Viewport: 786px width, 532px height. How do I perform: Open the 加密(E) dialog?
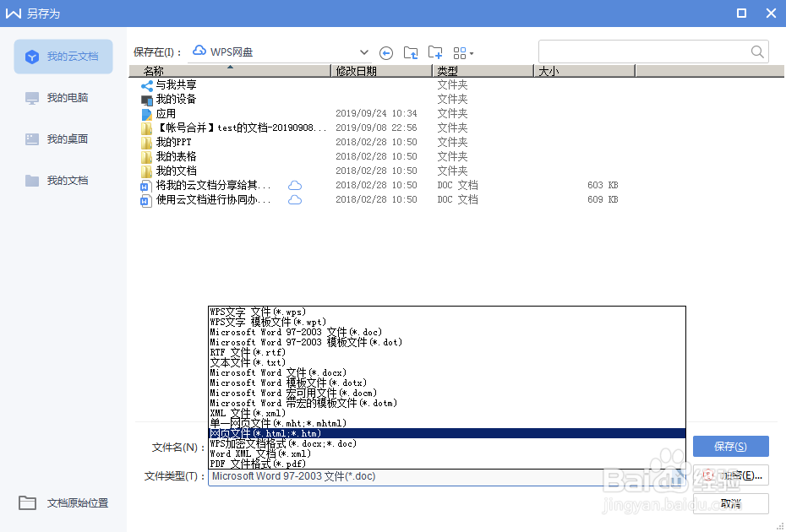(x=732, y=475)
